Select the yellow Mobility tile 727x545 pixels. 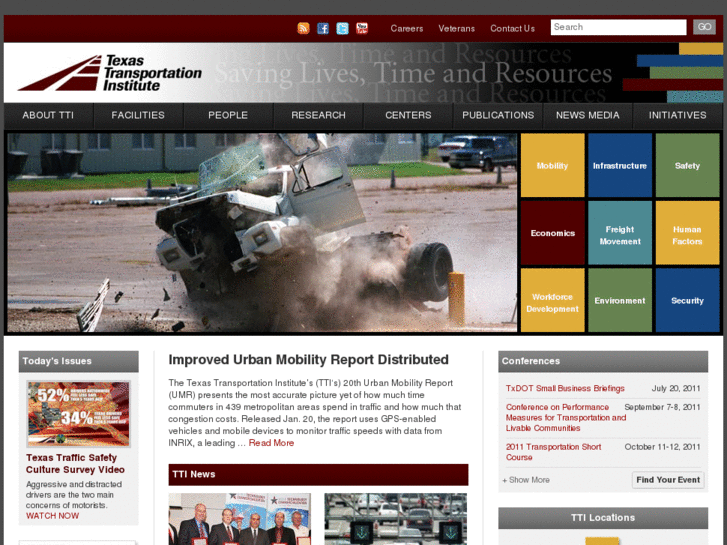552,165
